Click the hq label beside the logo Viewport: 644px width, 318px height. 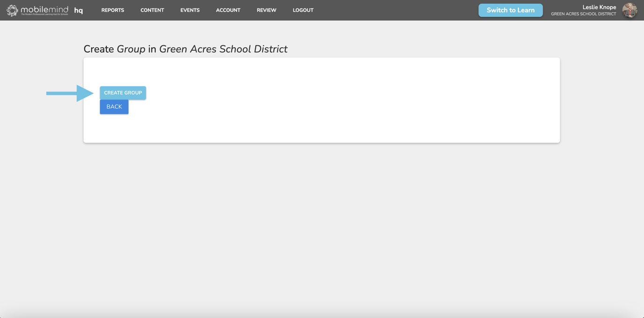click(79, 10)
